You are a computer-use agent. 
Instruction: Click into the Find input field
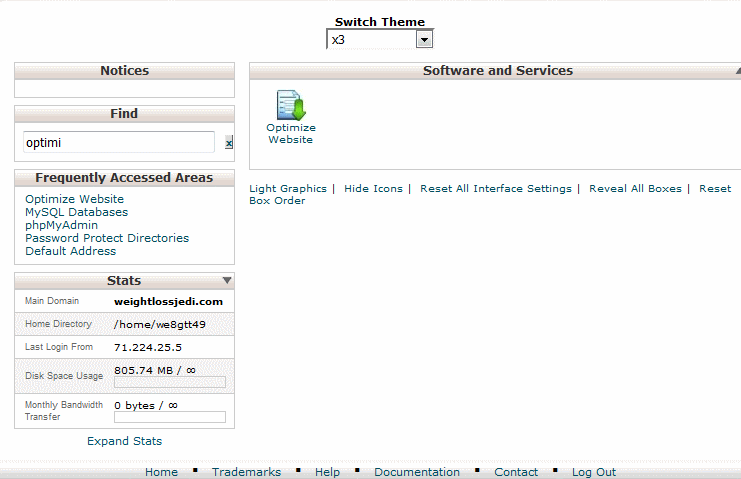tap(119, 142)
